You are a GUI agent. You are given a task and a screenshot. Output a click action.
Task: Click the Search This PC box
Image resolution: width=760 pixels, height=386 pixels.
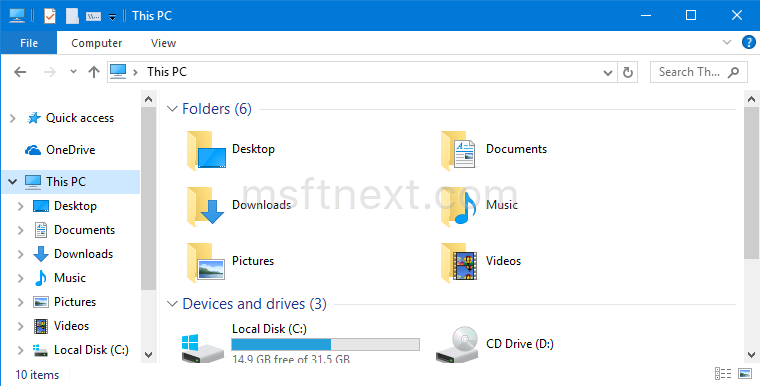(698, 72)
